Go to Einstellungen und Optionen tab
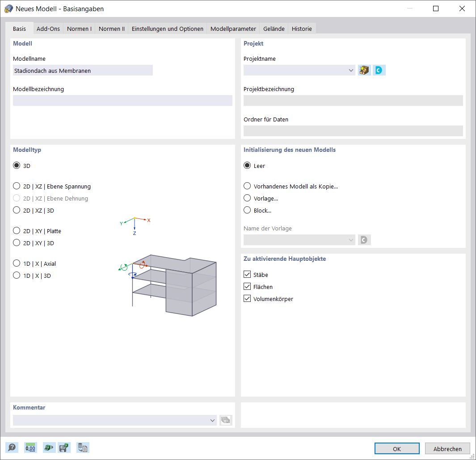This screenshot has width=476, height=460. 168,29
